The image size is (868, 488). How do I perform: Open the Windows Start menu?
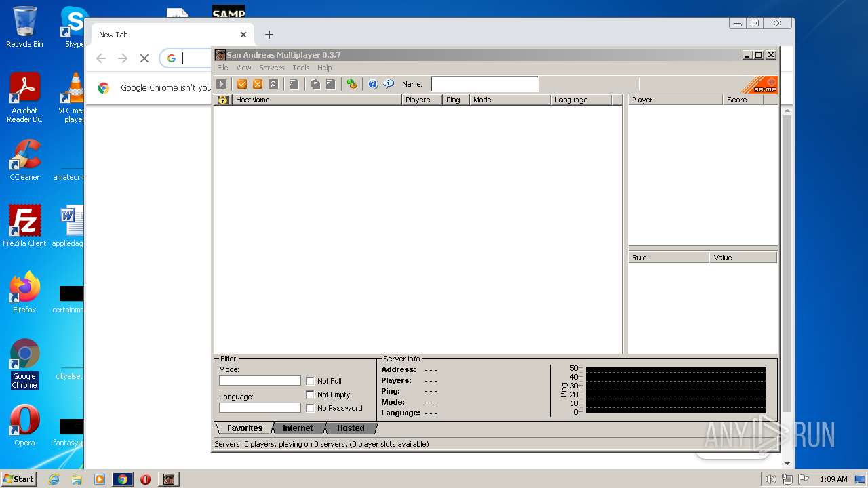pos(19,479)
